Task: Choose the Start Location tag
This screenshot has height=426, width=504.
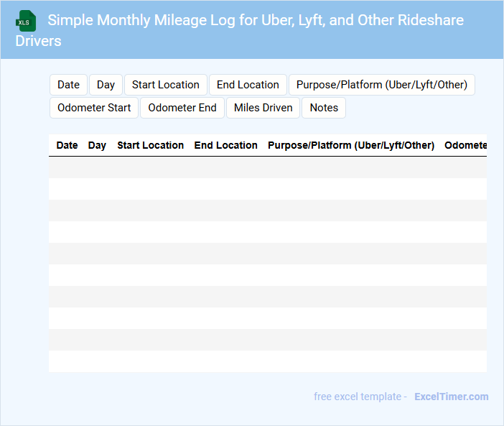Action: (x=166, y=85)
